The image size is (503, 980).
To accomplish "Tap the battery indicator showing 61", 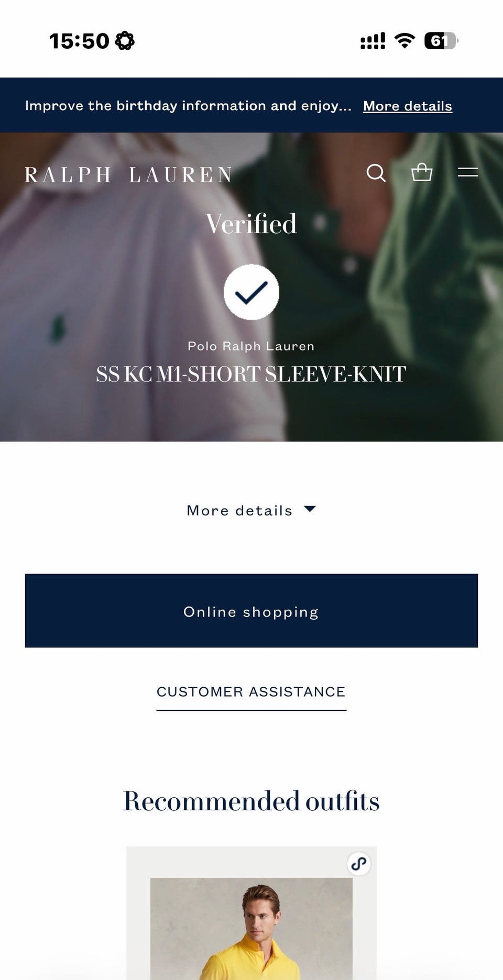I will pyautogui.click(x=441, y=40).
